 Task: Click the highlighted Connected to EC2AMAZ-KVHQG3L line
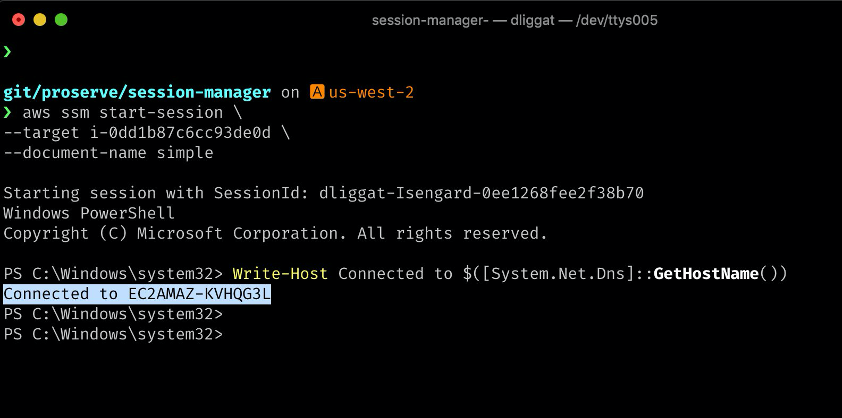(137, 294)
